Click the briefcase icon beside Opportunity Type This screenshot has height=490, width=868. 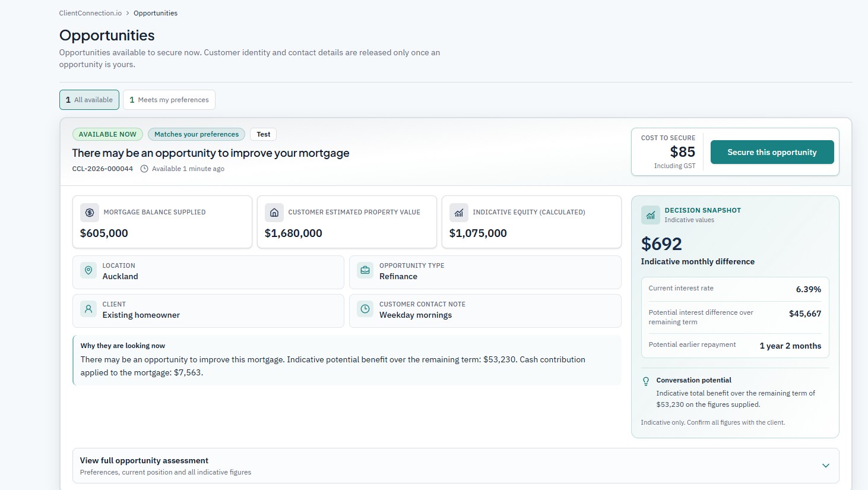pos(365,270)
